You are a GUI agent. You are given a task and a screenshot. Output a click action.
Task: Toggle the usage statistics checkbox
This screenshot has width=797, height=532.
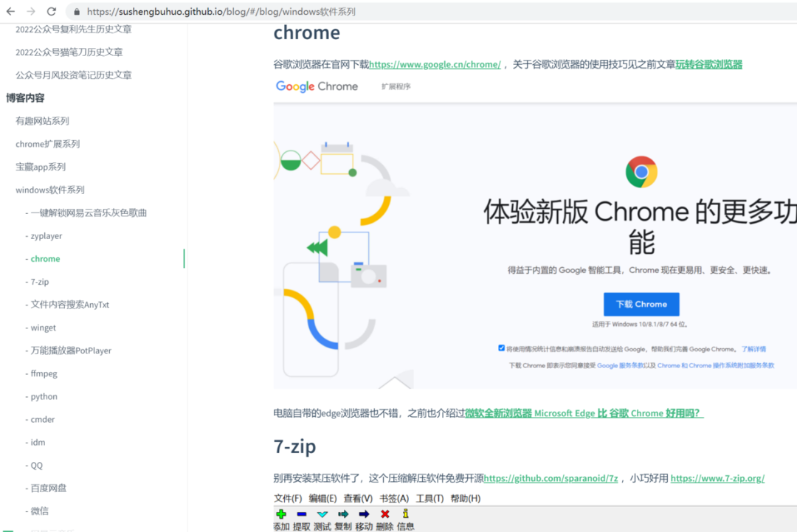click(501, 348)
